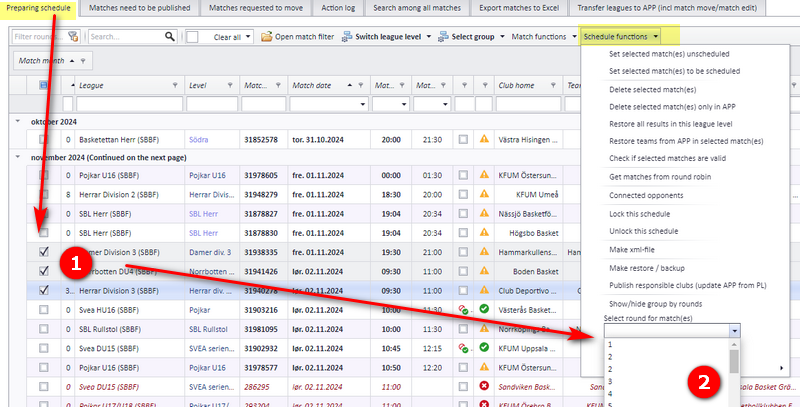Open the Schedule functions dropdown
The height and width of the screenshot is (407, 800).
[621, 37]
